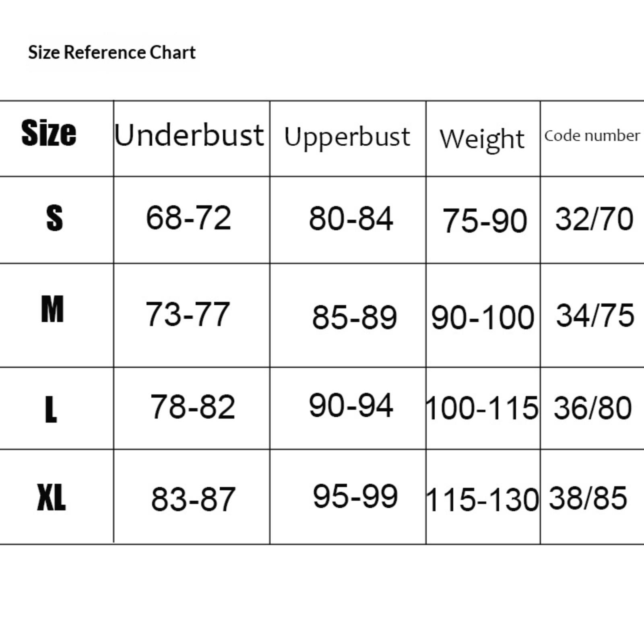The width and height of the screenshot is (644, 644).
Task: Select weight cell 75-90
Action: click(485, 221)
